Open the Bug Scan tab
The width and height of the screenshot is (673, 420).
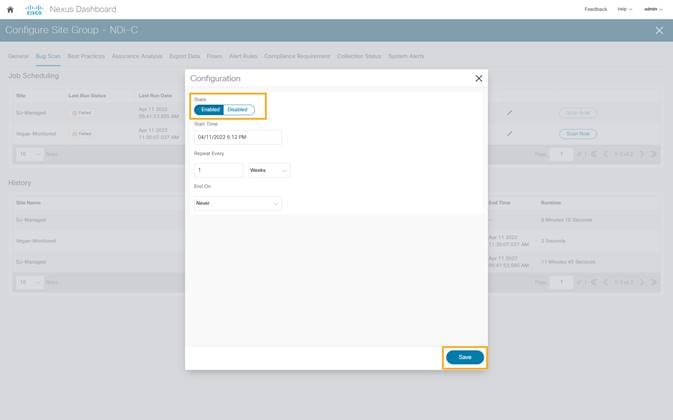48,56
